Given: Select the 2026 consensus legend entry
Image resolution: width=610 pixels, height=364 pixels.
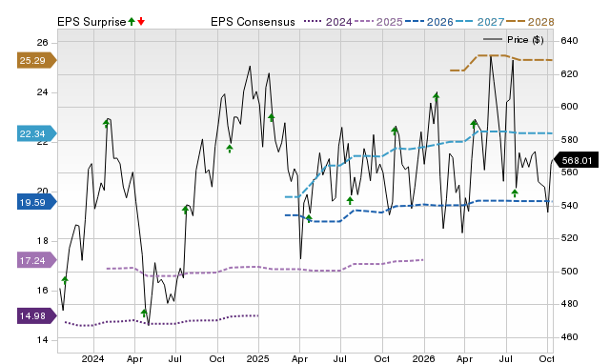Looking at the screenshot, I should pos(429,22).
